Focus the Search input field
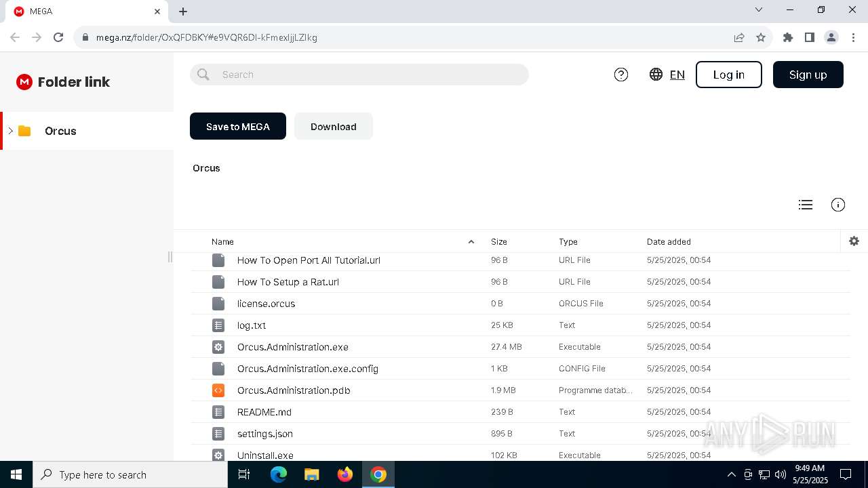 click(359, 75)
